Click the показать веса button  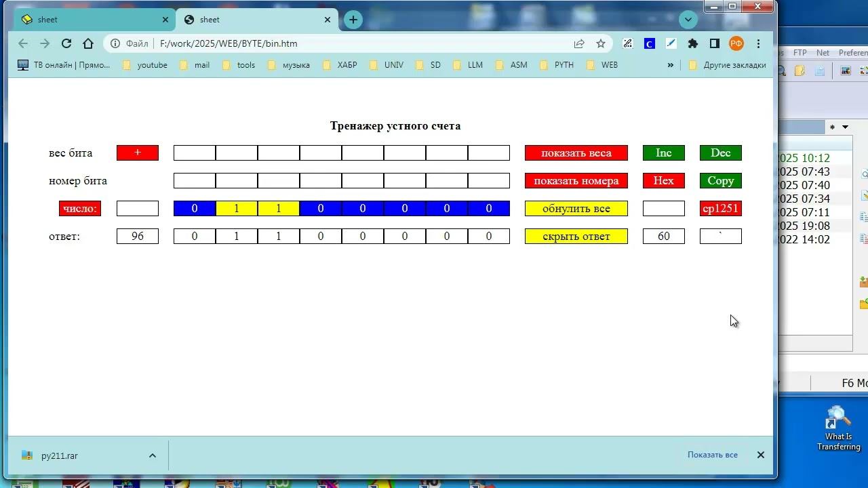[576, 153]
